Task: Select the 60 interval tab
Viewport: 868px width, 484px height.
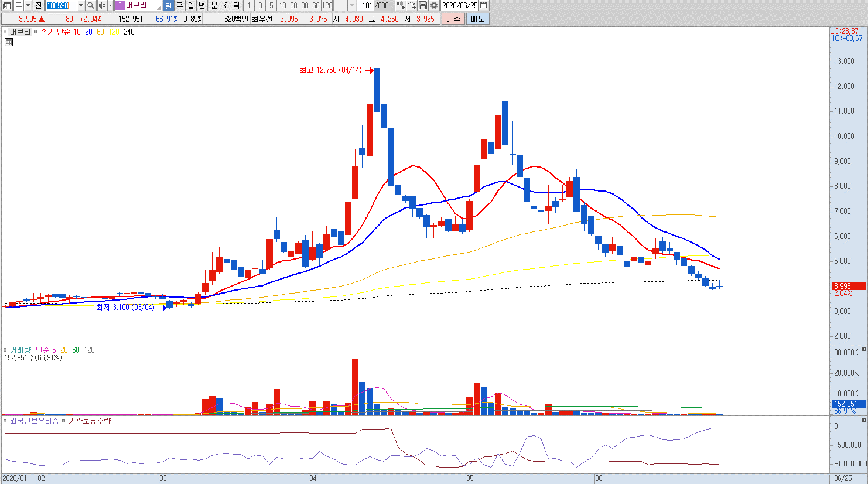Action: 316,5
